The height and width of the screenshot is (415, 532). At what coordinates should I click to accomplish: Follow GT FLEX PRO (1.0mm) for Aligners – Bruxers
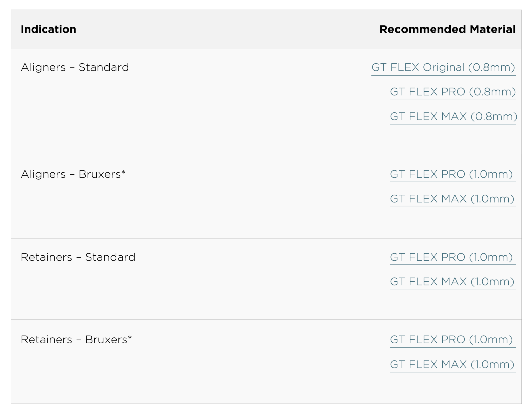451,174
